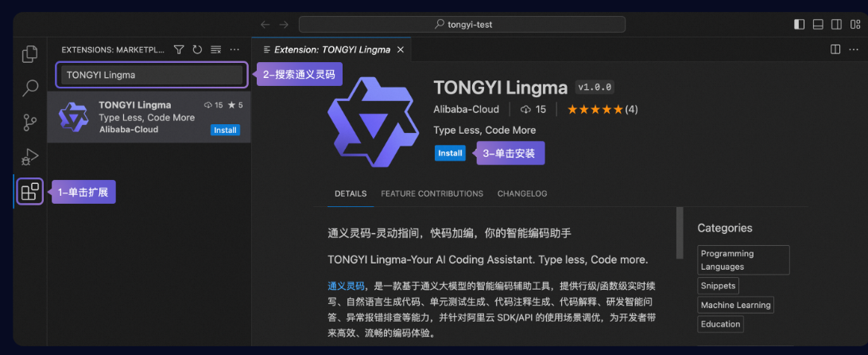This screenshot has height=355, width=868.
Task: Click the TONGYI Lingma title heading
Action: click(501, 88)
